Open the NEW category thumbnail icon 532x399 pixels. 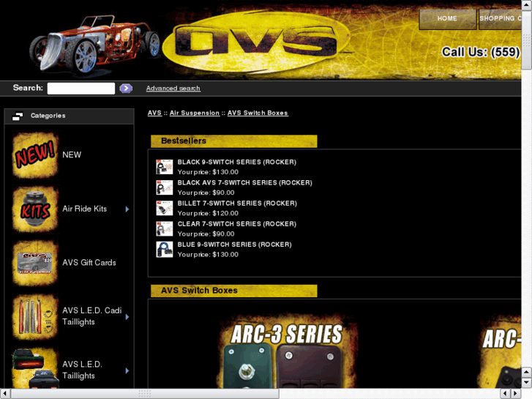[x=35, y=155]
